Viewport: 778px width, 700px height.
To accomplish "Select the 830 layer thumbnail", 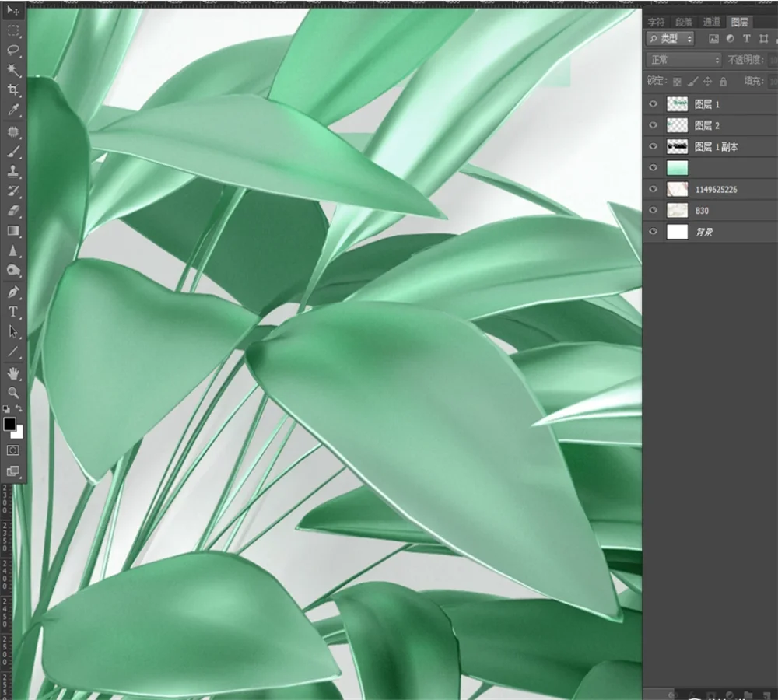I will tap(678, 210).
